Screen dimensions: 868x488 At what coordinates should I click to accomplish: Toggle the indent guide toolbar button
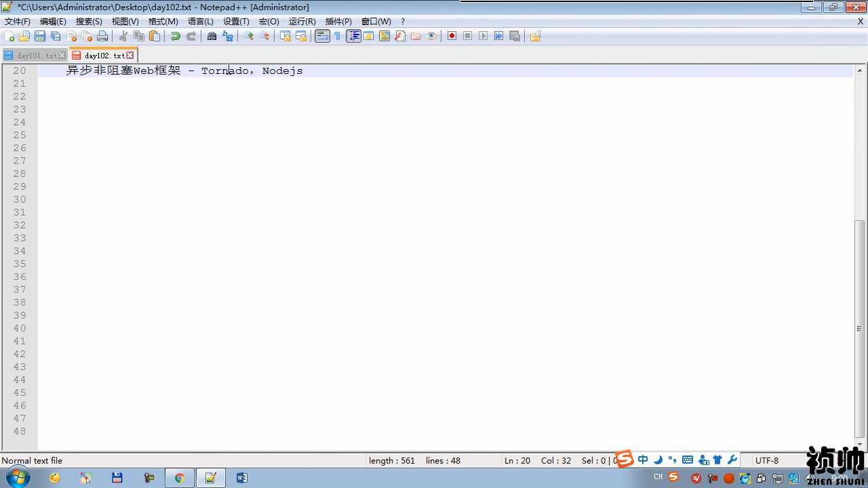click(x=353, y=36)
